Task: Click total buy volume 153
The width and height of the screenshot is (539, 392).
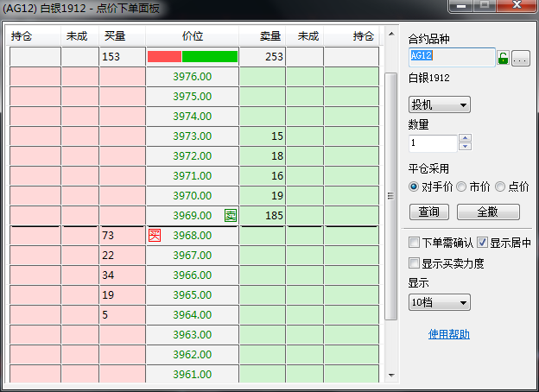Action: click(111, 57)
